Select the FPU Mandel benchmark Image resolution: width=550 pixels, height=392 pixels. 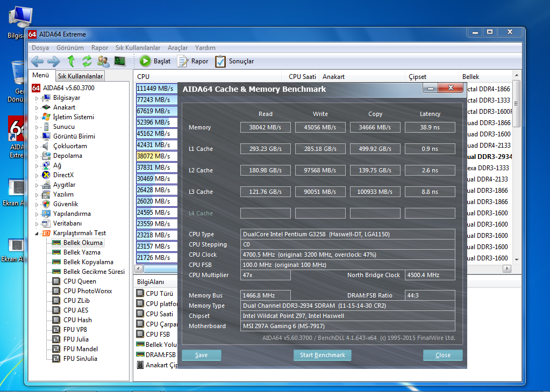(80, 349)
